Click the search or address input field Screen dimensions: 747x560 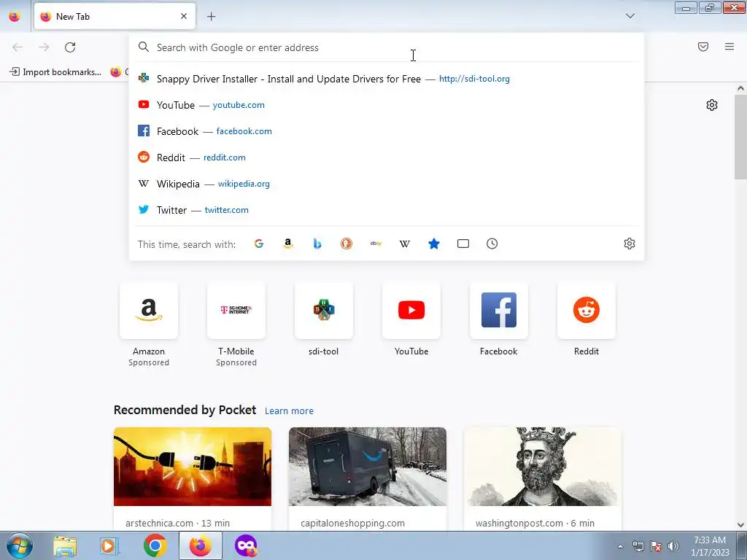click(387, 47)
